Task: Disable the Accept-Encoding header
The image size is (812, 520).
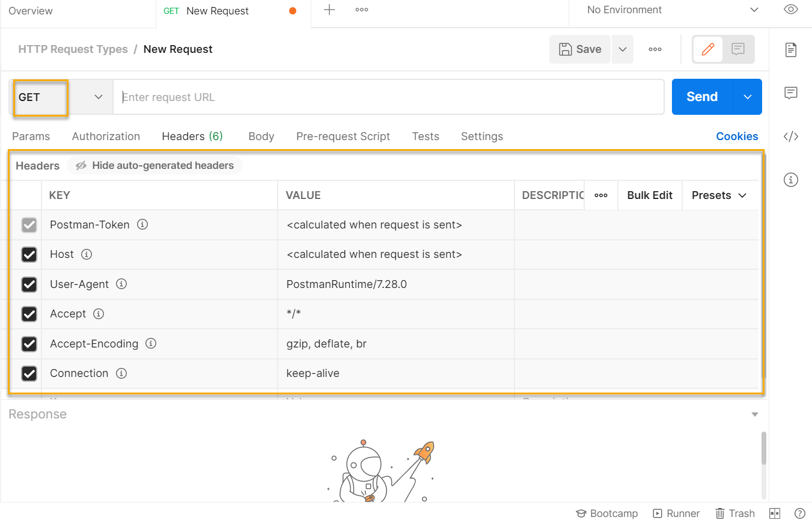Action: [x=29, y=344]
